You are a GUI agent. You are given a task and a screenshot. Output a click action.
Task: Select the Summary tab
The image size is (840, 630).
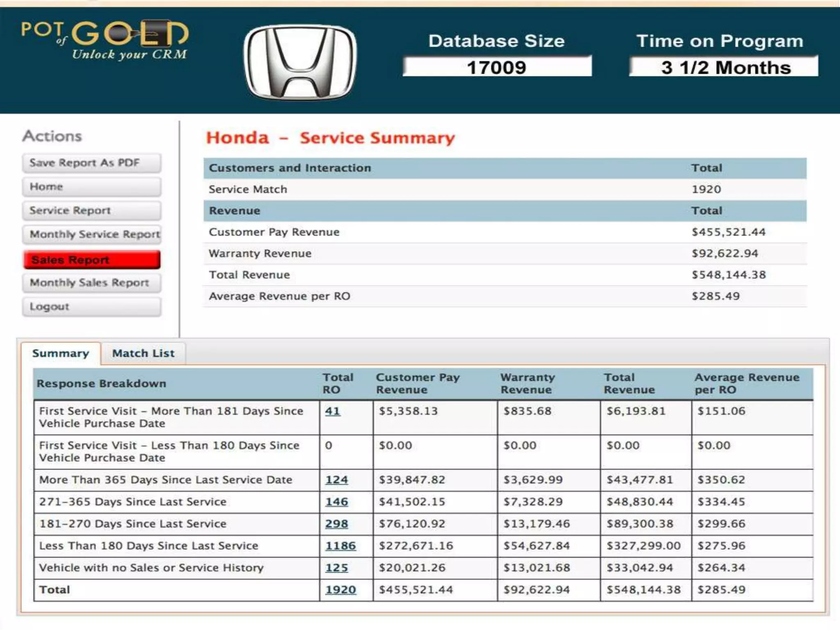coord(61,354)
